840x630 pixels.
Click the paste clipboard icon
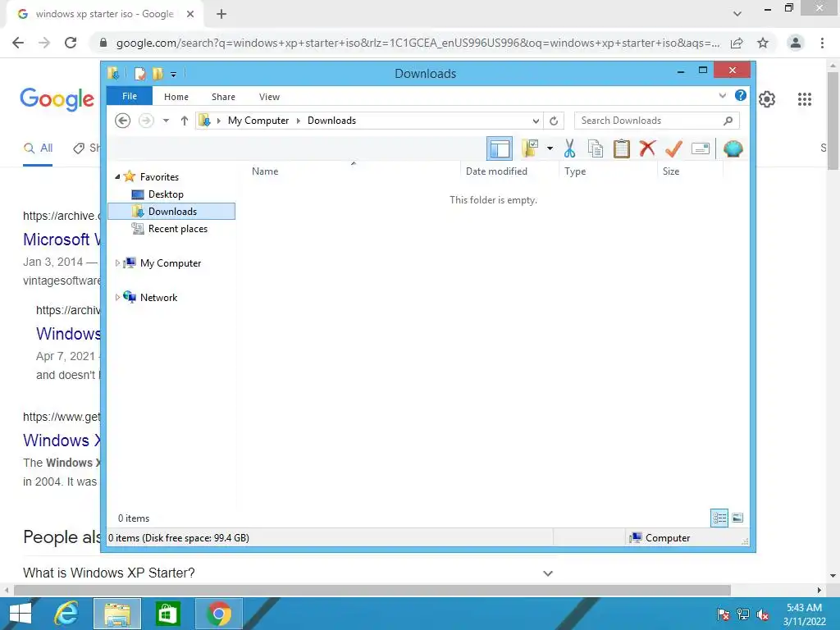click(x=622, y=148)
